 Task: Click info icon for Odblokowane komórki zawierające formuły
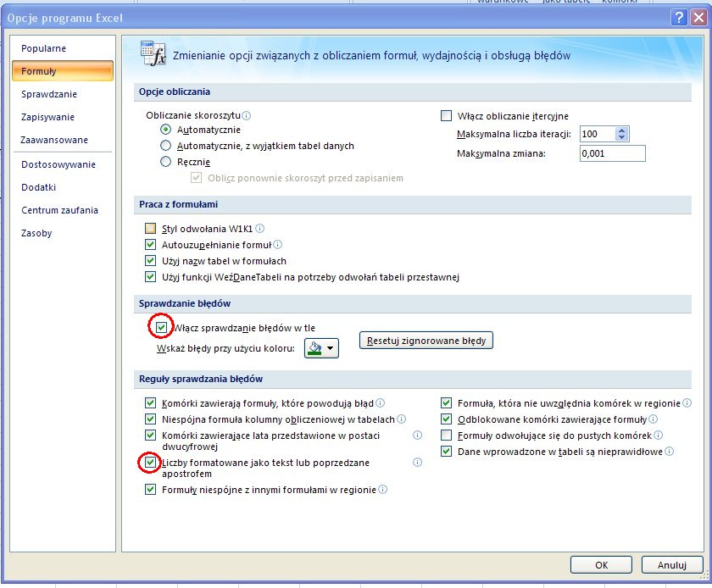click(x=653, y=419)
